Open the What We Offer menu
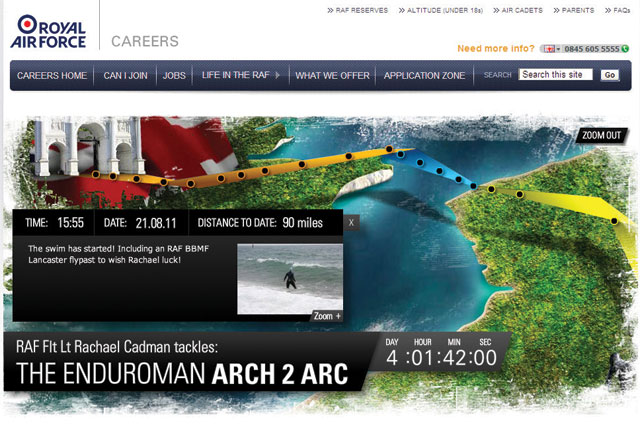Image resolution: width=640 pixels, height=427 pixels. click(332, 76)
